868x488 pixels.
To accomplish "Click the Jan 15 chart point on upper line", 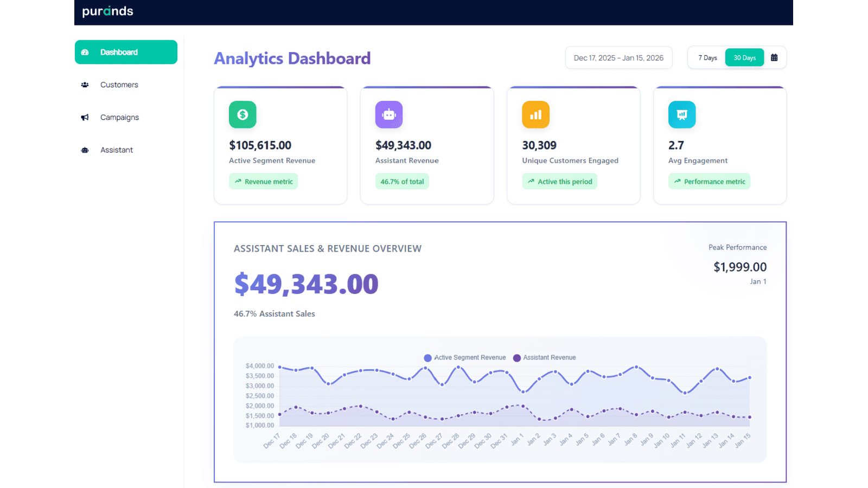I will tap(750, 377).
